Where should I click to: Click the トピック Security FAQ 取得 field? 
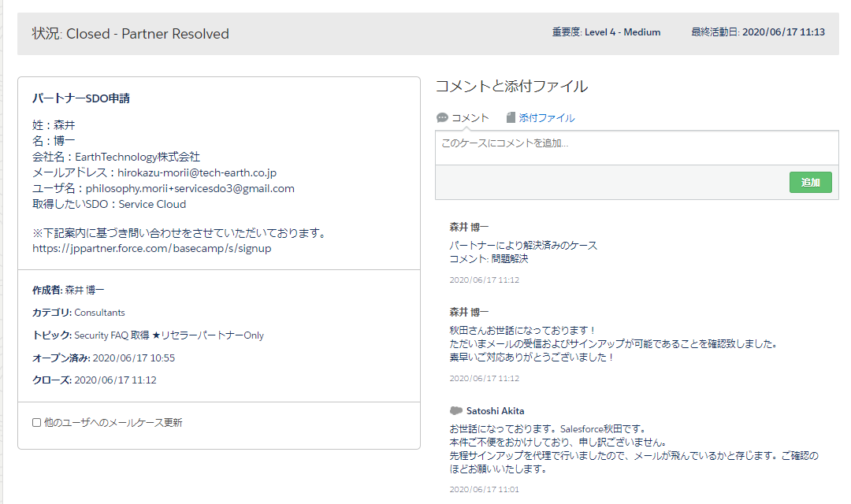coord(148,335)
